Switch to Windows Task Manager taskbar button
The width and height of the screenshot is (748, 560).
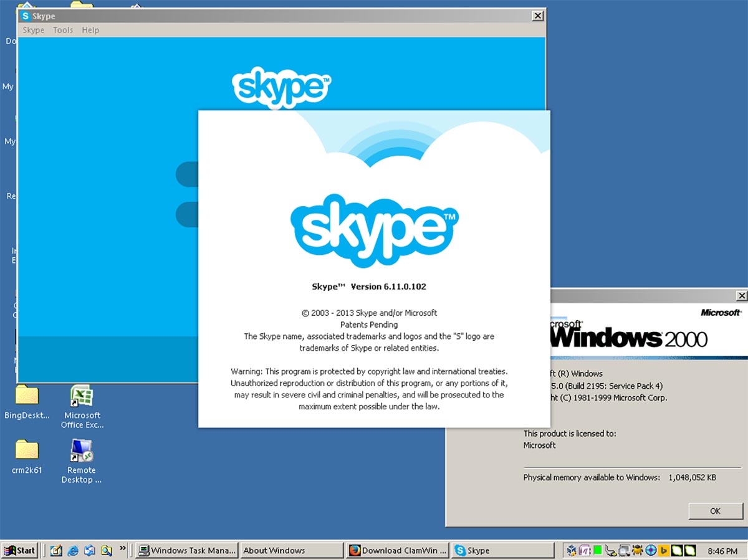click(188, 550)
